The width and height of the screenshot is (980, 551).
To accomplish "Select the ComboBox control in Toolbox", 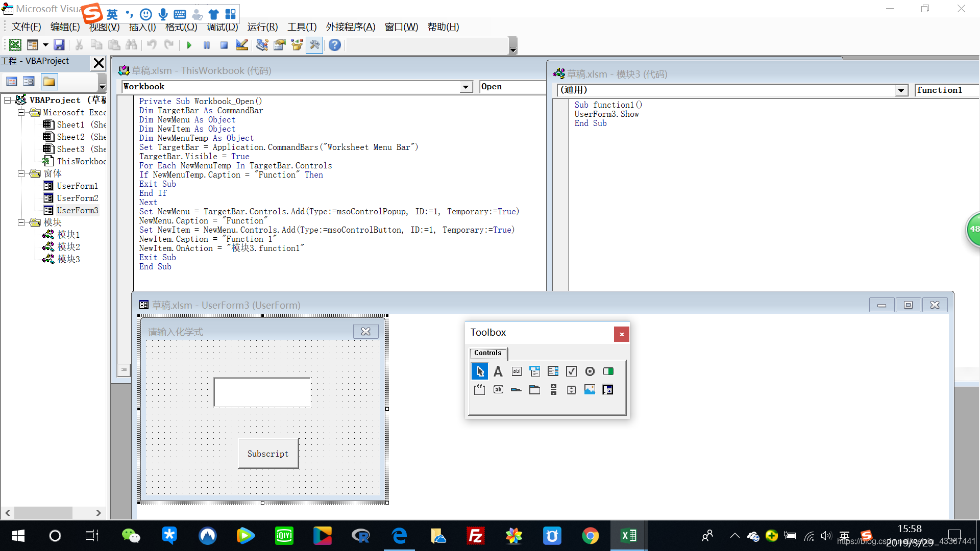I will 534,371.
